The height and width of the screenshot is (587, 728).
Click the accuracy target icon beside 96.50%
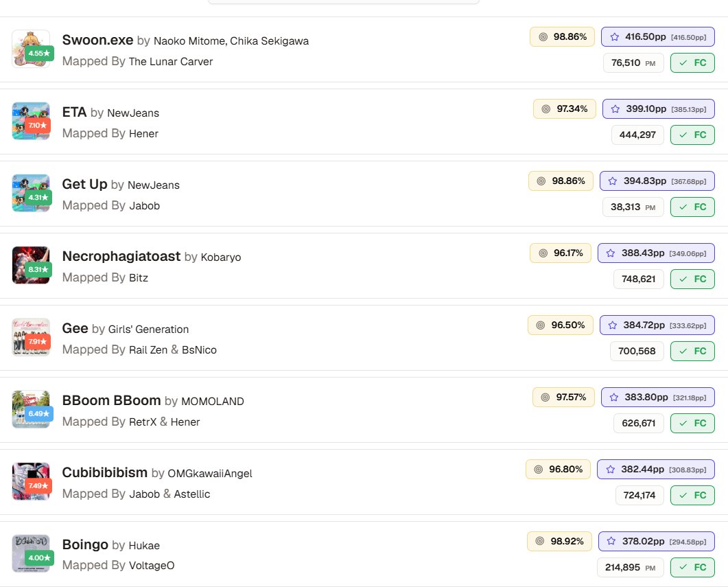click(x=541, y=325)
